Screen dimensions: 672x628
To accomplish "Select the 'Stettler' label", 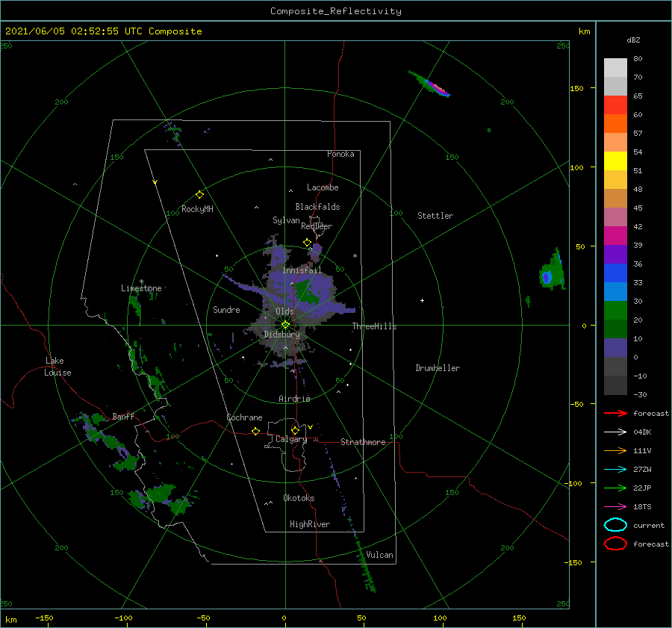I will (435, 216).
